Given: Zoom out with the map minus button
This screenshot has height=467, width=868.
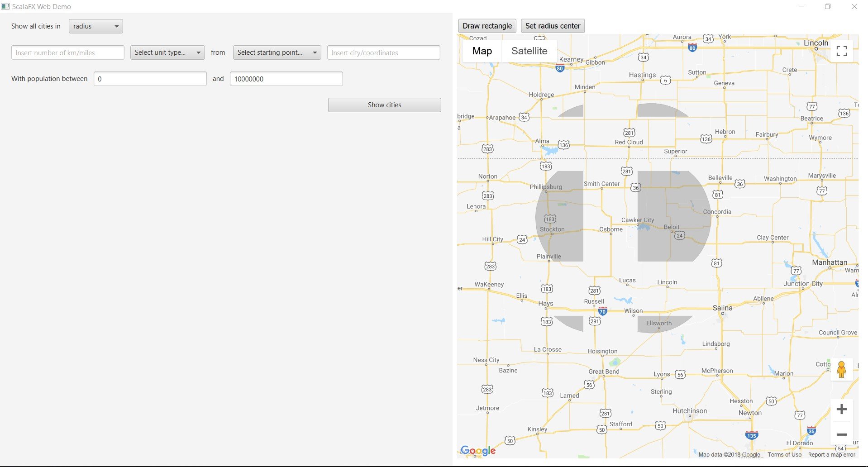Looking at the screenshot, I should [x=841, y=434].
